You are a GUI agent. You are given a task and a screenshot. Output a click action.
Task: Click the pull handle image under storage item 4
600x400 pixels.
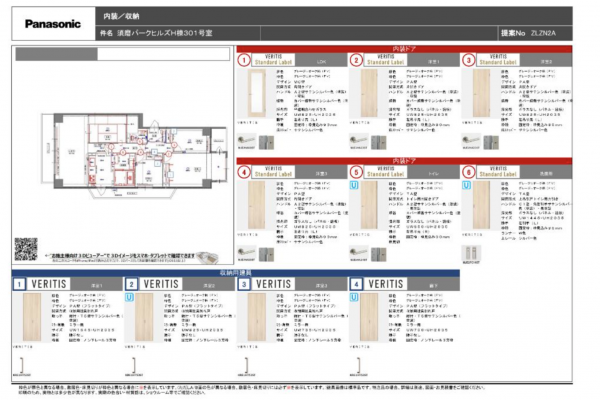click(x=359, y=365)
